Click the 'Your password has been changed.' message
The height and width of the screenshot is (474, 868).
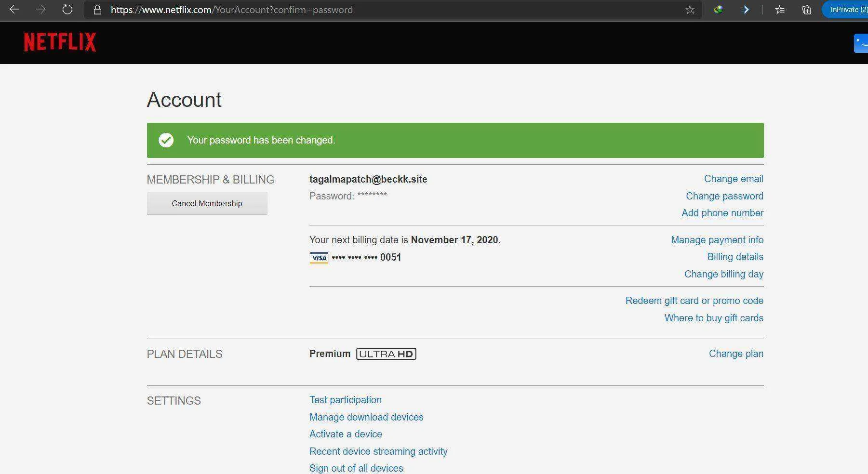[261, 140]
